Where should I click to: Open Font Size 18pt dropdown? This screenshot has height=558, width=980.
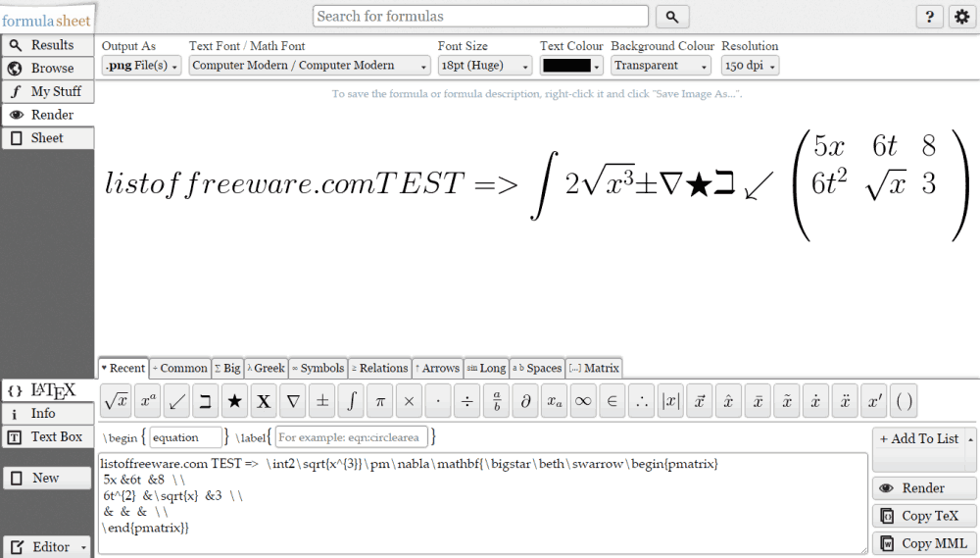coord(485,66)
